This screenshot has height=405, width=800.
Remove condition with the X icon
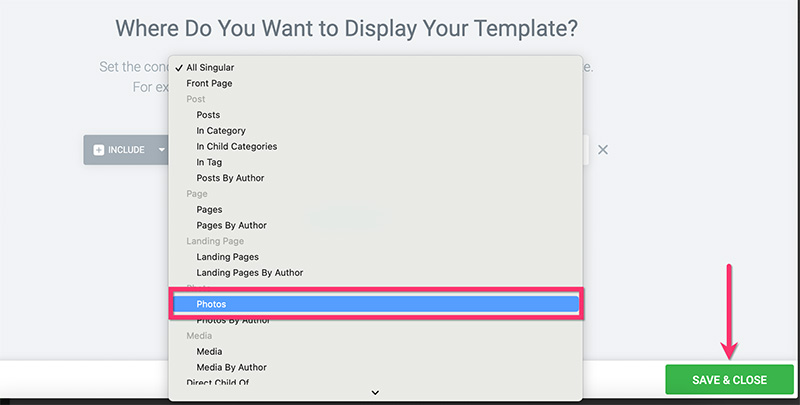coord(603,149)
